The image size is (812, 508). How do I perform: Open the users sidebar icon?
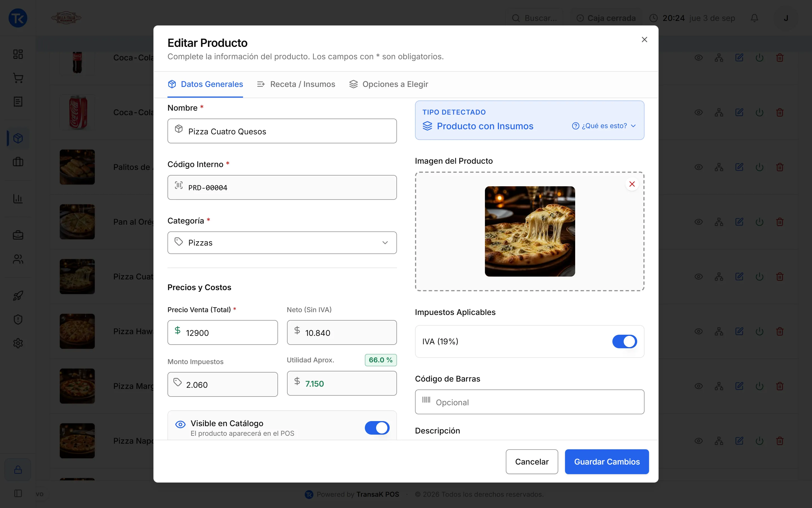[x=18, y=259]
